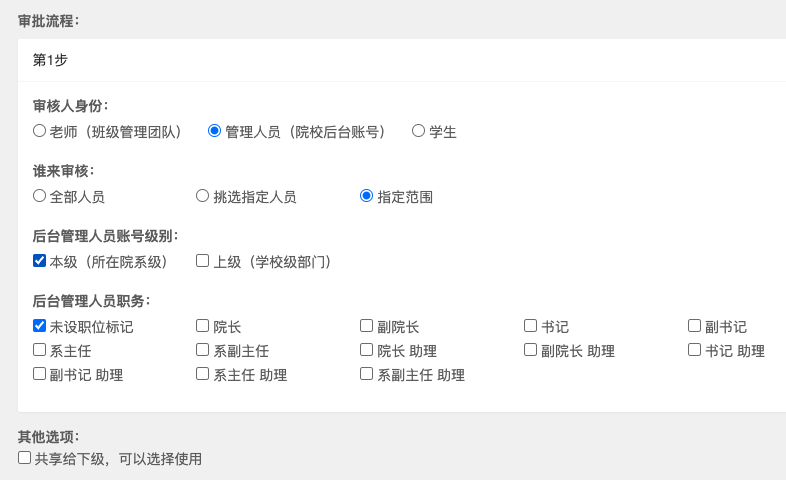The height and width of the screenshot is (480, 786).
Task: Check the 院长 position checkbox
Action: pos(203,326)
